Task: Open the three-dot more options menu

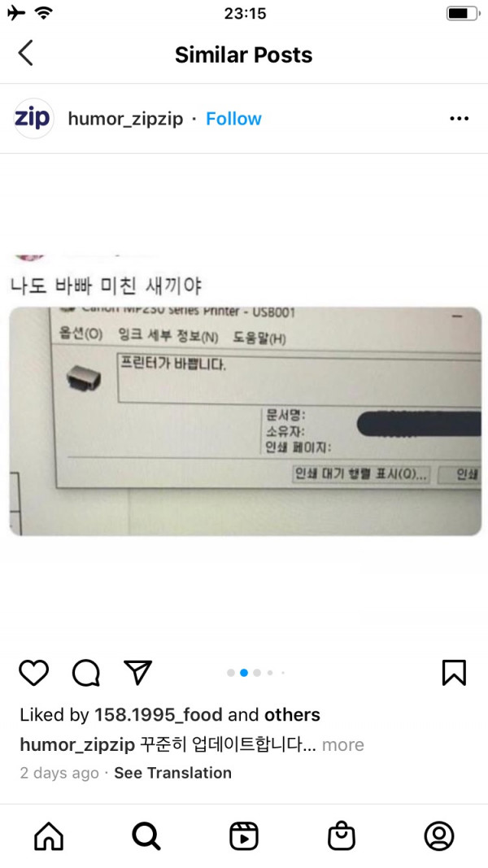Action: pos(460,119)
